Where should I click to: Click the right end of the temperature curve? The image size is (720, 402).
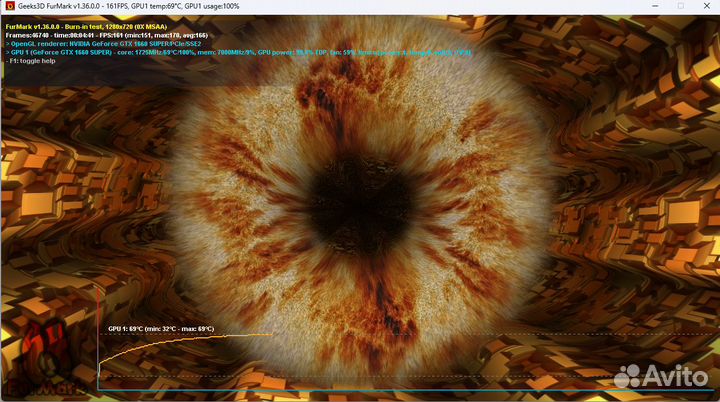271,334
